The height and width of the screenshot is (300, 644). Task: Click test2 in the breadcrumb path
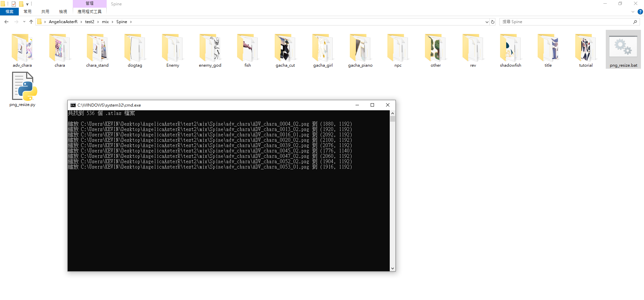(90, 22)
